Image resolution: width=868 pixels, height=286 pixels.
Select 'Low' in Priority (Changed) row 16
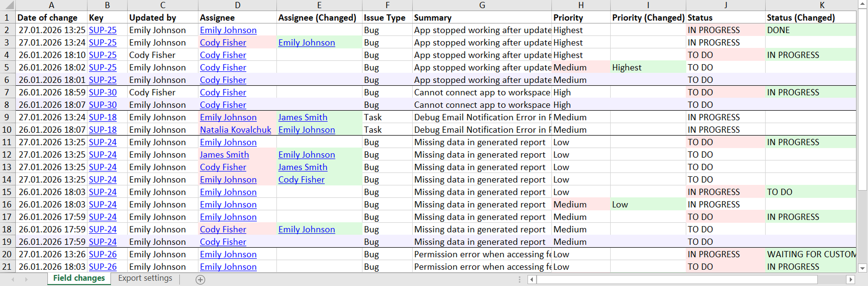click(648, 205)
